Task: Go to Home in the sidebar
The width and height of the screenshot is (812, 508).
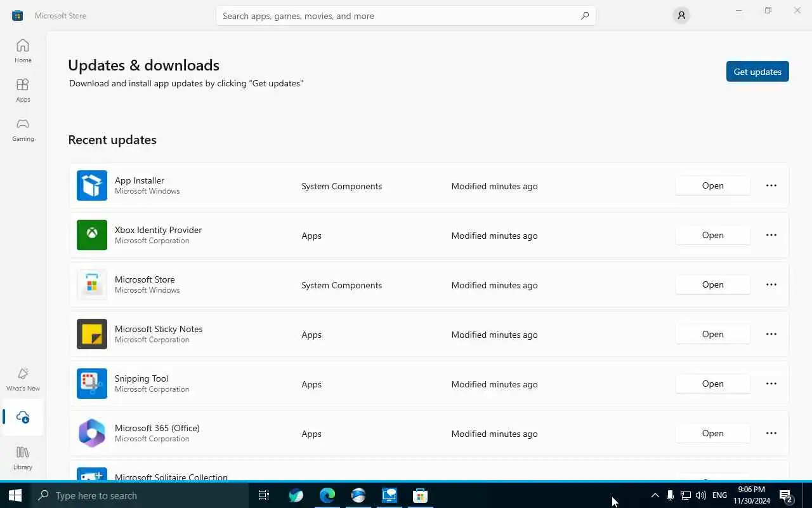Action: 23,51
